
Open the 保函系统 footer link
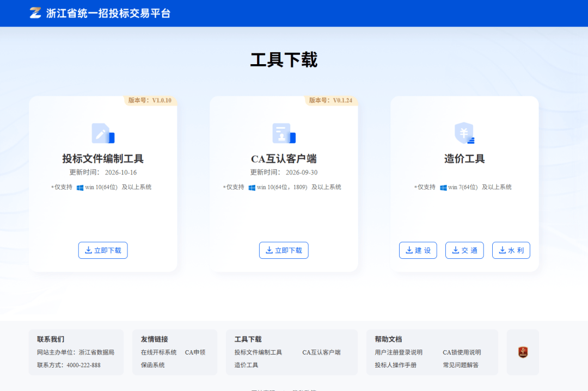pos(152,365)
